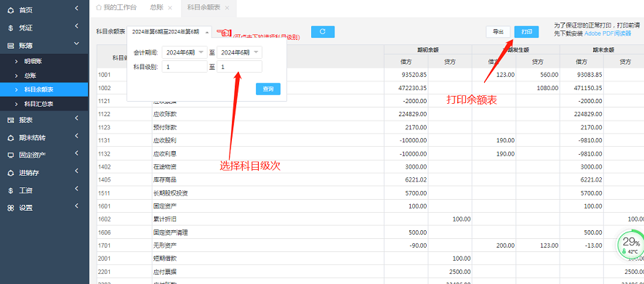Click the 短期借款 row name
The height and width of the screenshot is (284, 644).
click(165, 259)
